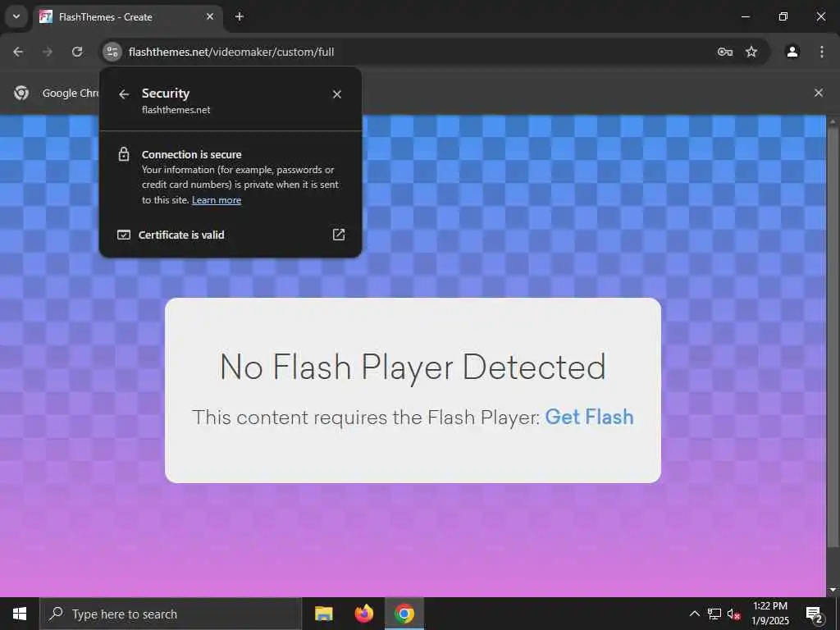Click the Certificate is valid row
840x630 pixels.
(x=231, y=235)
